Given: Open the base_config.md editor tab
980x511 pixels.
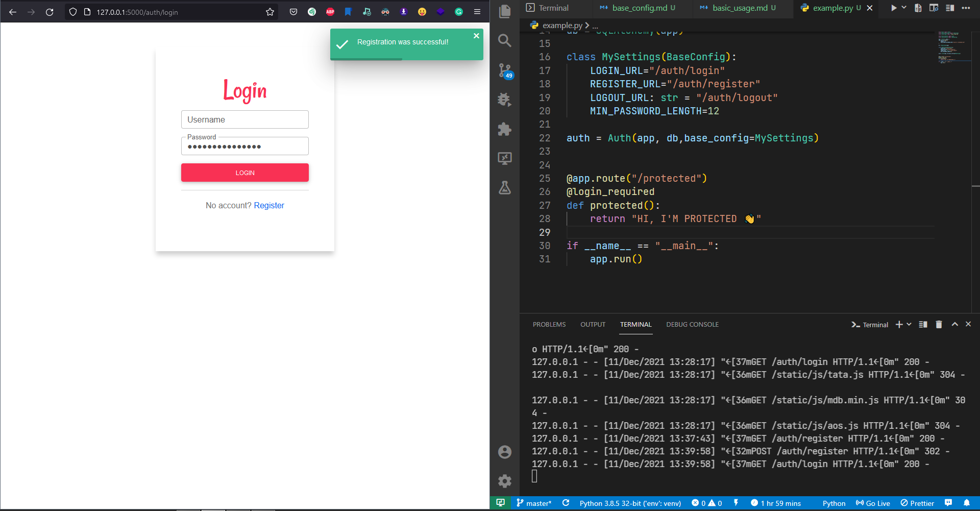Looking at the screenshot, I should click(x=643, y=8).
